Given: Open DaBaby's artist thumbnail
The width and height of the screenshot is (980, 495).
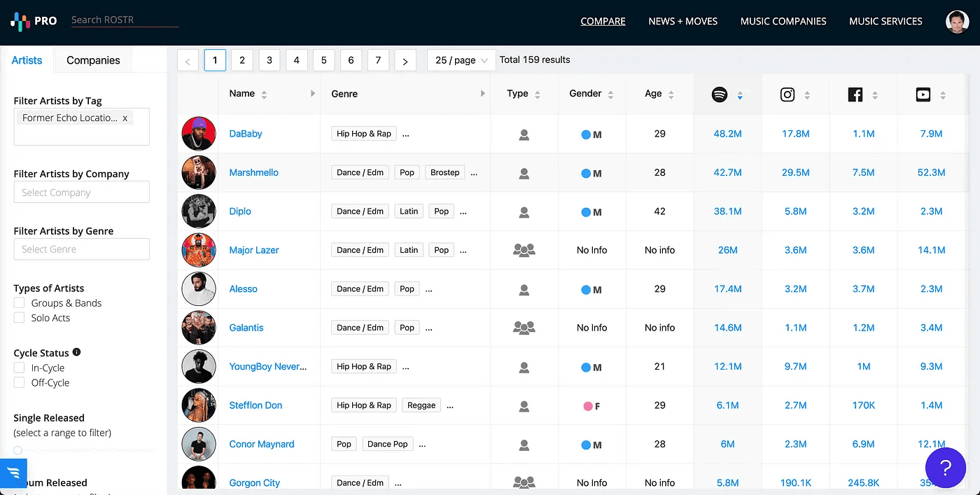Looking at the screenshot, I should click(199, 134).
